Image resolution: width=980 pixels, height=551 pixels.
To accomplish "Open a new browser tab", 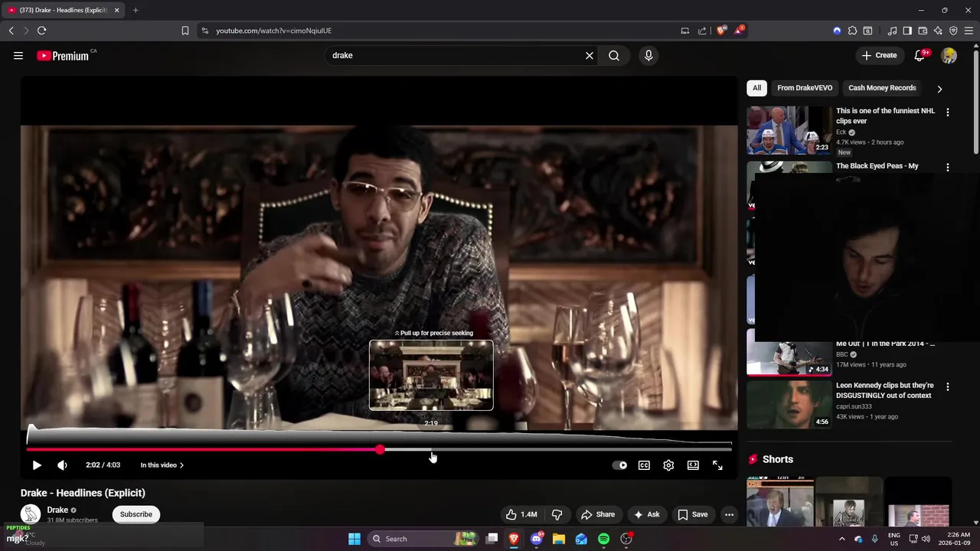I will 136,10.
